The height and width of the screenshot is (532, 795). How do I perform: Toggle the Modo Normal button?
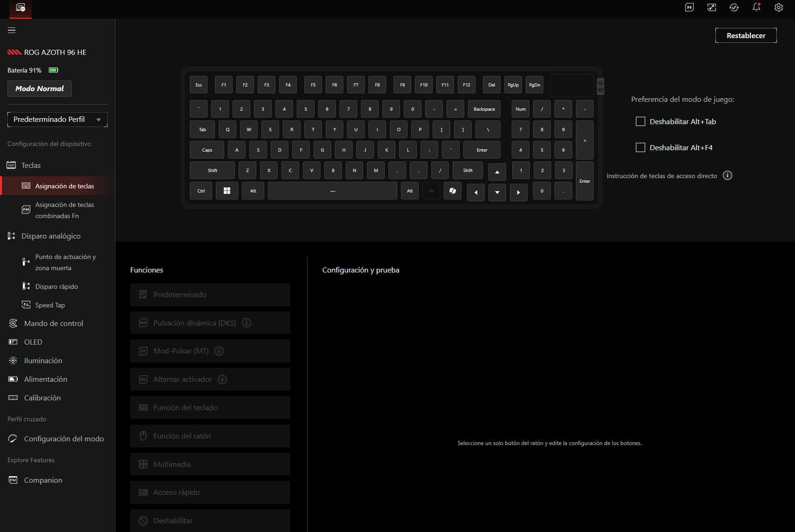click(40, 88)
